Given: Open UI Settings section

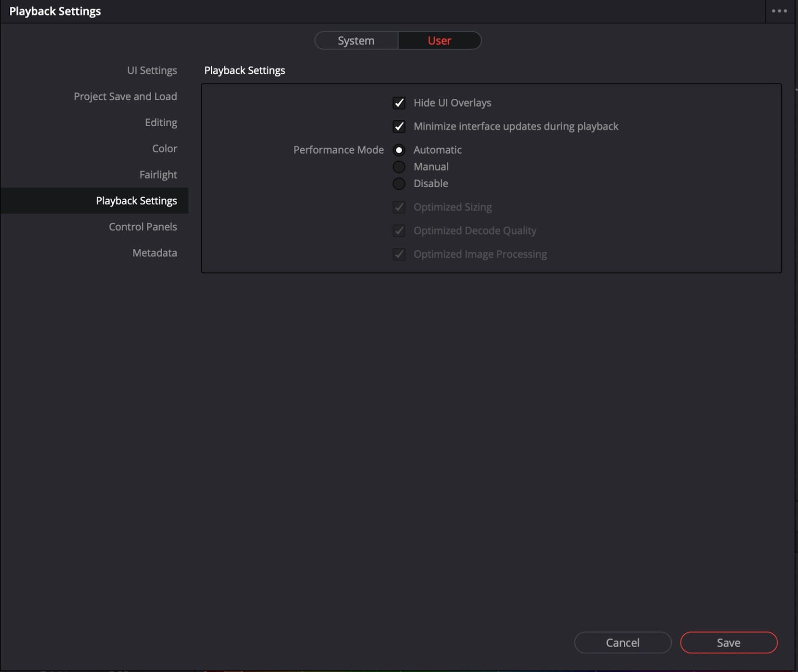Looking at the screenshot, I should point(152,70).
